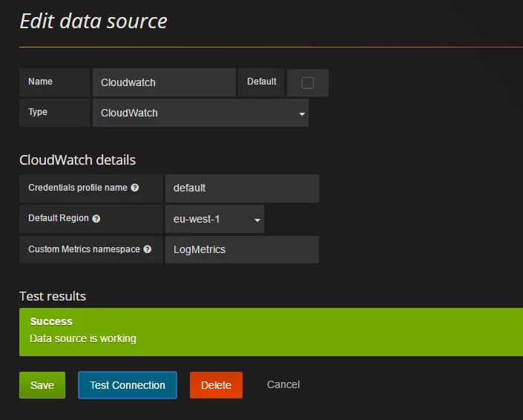
Task: Enable the Default data source checkbox
Action: (x=308, y=82)
